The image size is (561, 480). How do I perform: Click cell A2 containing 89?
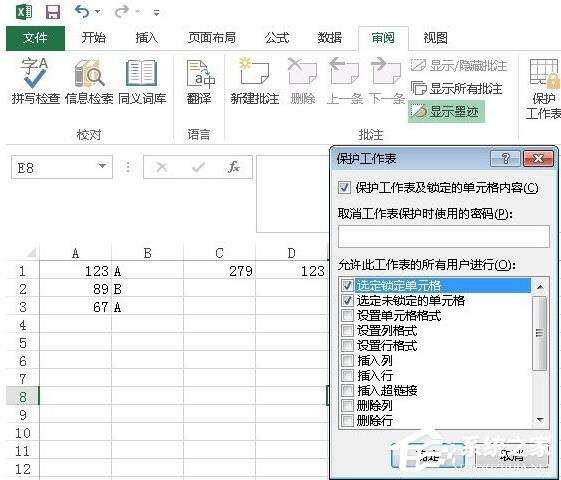75,289
